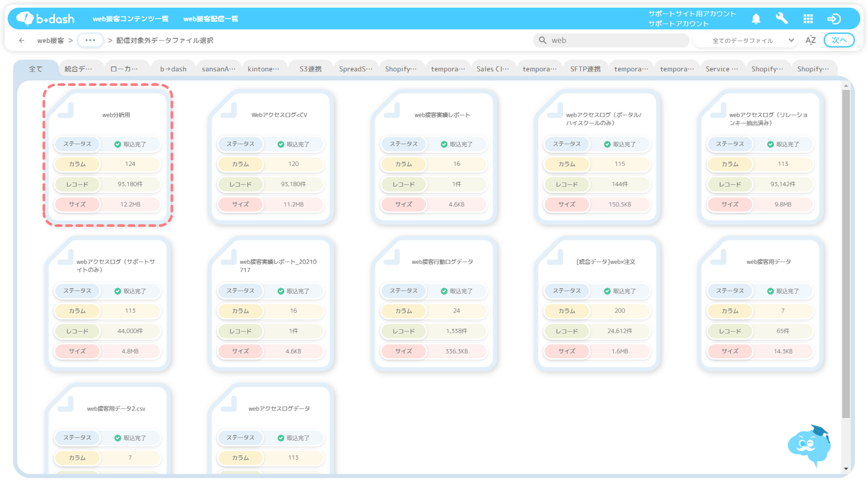868x488 pixels.
Task: Click file icon on web接客用データ card
Action: click(x=718, y=257)
